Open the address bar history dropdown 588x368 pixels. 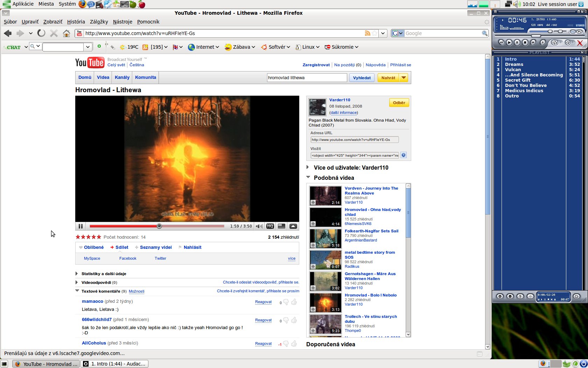[x=383, y=33]
